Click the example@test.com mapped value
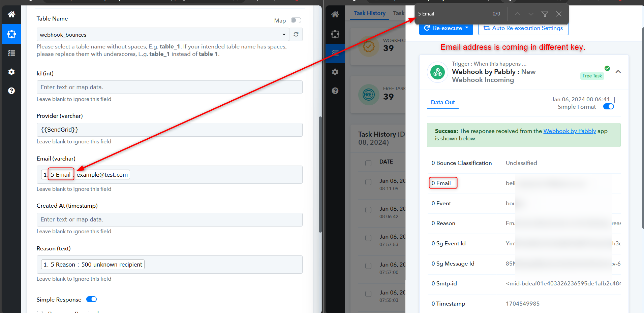Image resolution: width=644 pixels, height=313 pixels. 102,175
